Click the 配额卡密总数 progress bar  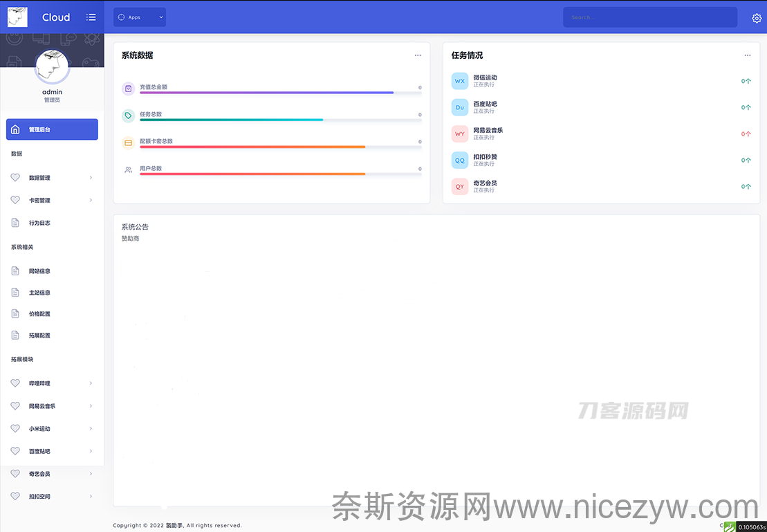(x=281, y=147)
